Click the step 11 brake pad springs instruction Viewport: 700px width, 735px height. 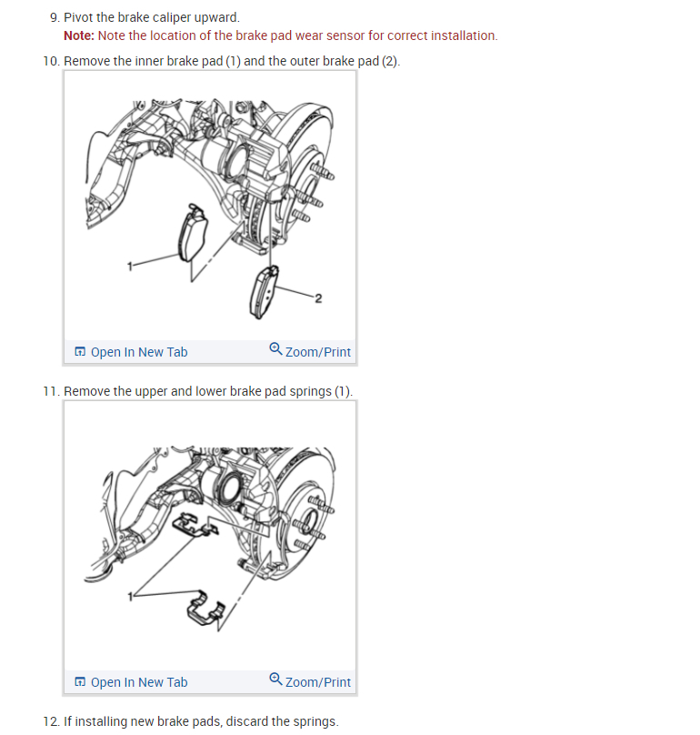(208, 391)
